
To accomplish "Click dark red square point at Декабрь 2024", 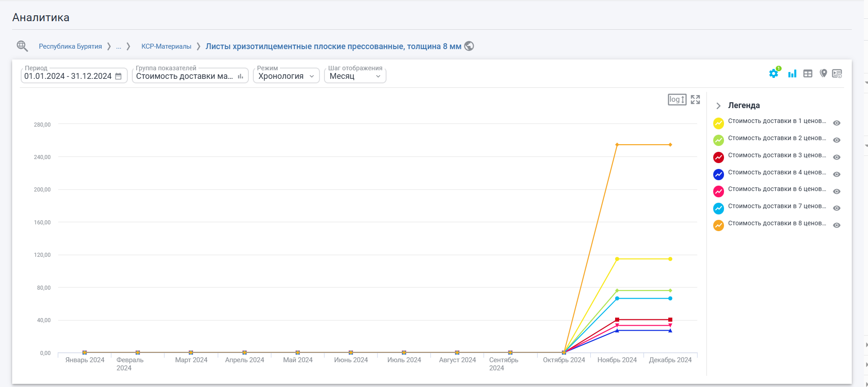I will pyautogui.click(x=670, y=320).
